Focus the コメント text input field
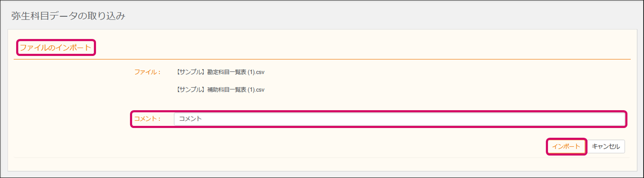Viewport: 644px width, 178px height. [x=399, y=119]
